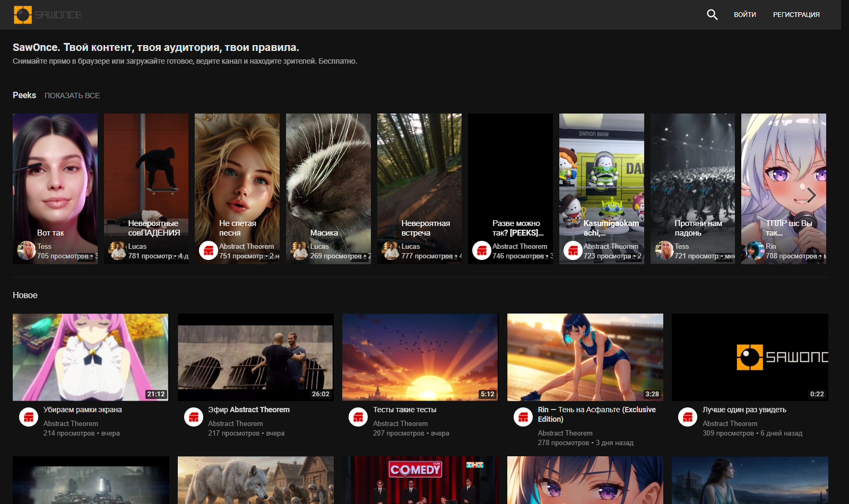Click channel avatar beside 'Эфир Abstract Theorem'
The image size is (849, 504).
click(x=194, y=418)
